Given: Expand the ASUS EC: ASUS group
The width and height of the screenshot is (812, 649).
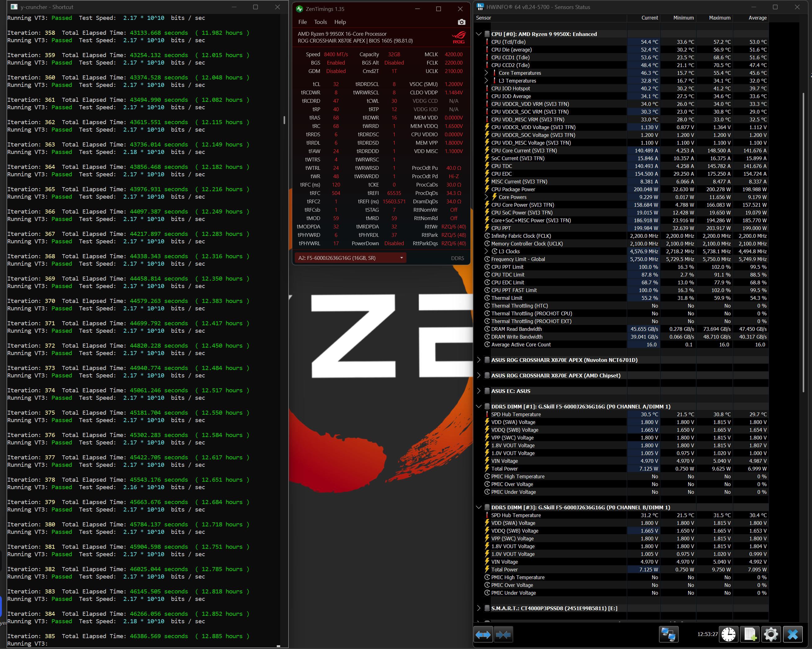Looking at the screenshot, I should point(479,391).
